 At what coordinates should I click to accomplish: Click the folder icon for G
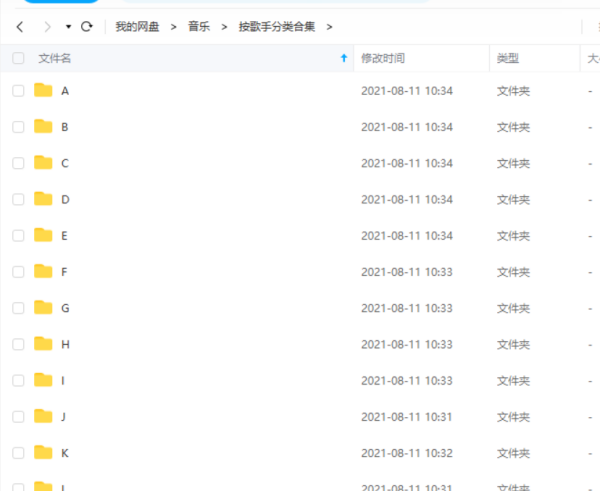(43, 307)
